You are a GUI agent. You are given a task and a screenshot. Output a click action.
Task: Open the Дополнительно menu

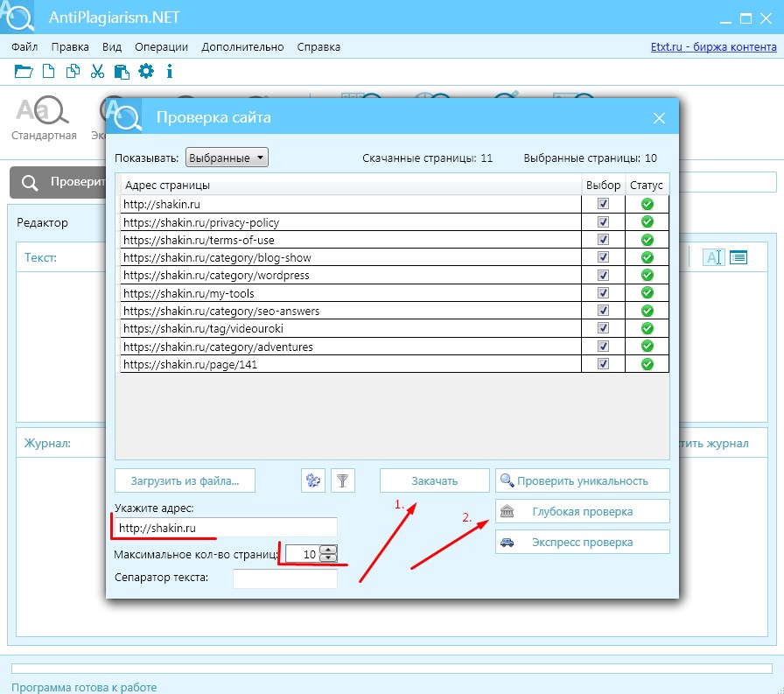coord(242,47)
